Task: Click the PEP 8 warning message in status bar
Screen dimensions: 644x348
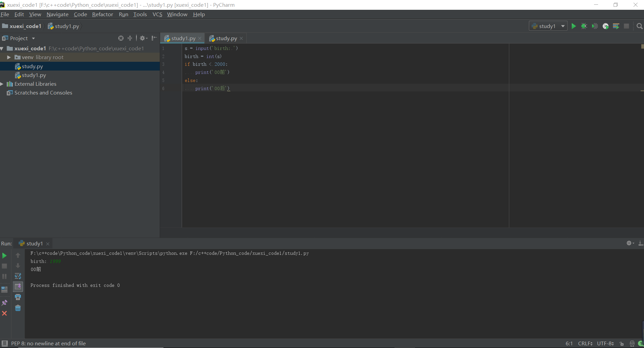Action: tap(48, 343)
